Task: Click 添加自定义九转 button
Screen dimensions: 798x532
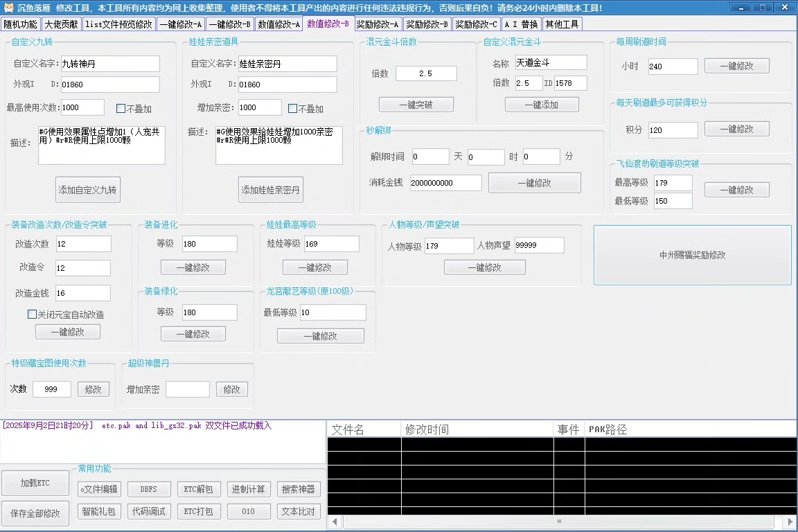Action: 87,190
